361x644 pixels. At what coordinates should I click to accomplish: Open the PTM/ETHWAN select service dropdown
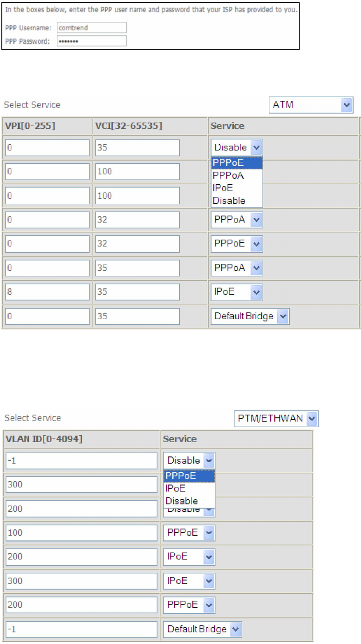tap(276, 418)
